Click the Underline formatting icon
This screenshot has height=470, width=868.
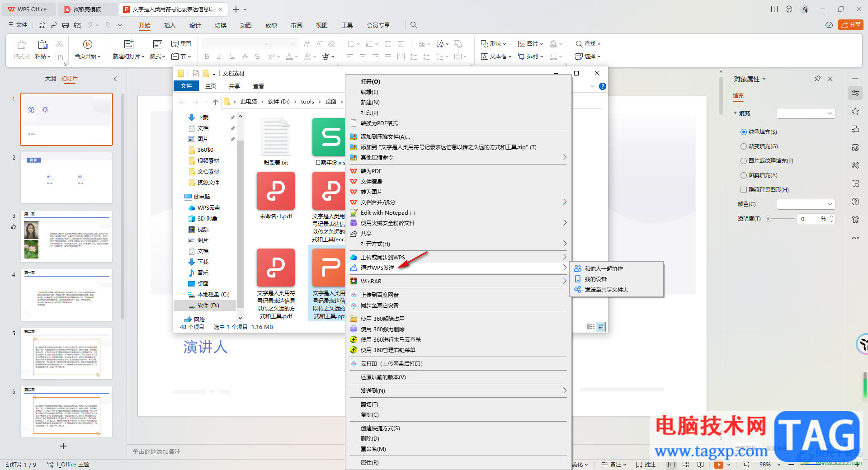tap(232, 56)
